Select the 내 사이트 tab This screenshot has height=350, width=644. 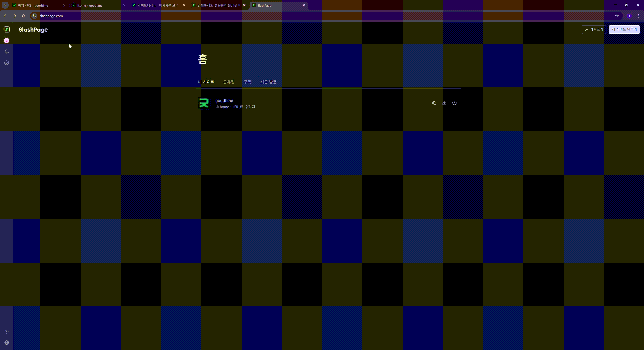tap(206, 82)
